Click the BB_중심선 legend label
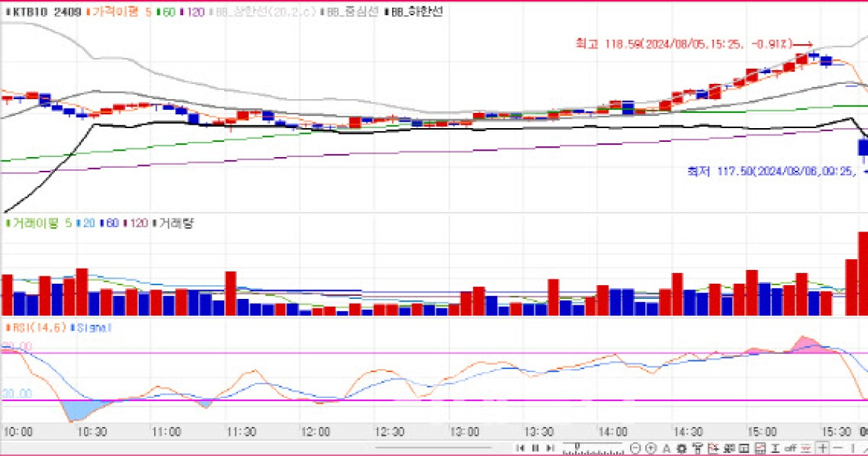This screenshot has width=868, height=456. (350, 12)
